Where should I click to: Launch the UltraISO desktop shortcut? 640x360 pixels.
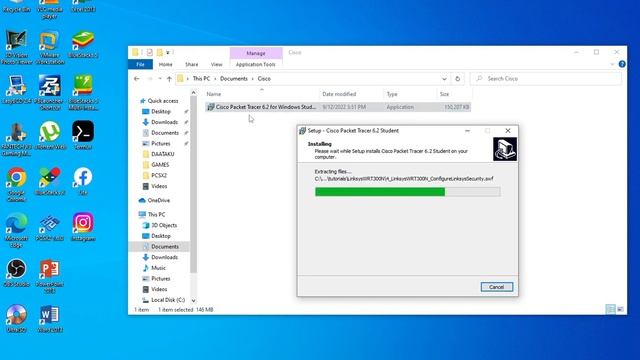pyautogui.click(x=16, y=318)
